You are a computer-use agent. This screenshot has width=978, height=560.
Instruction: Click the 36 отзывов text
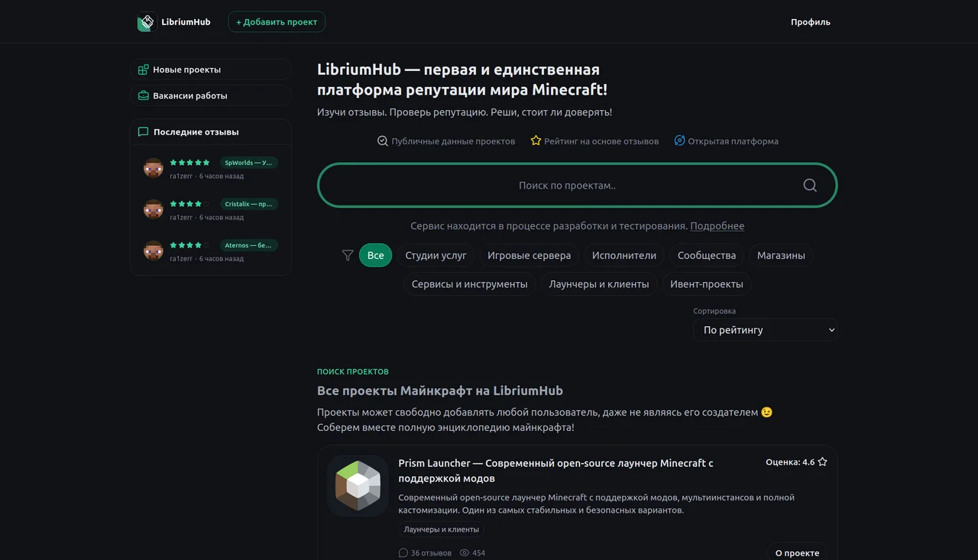pos(431,552)
